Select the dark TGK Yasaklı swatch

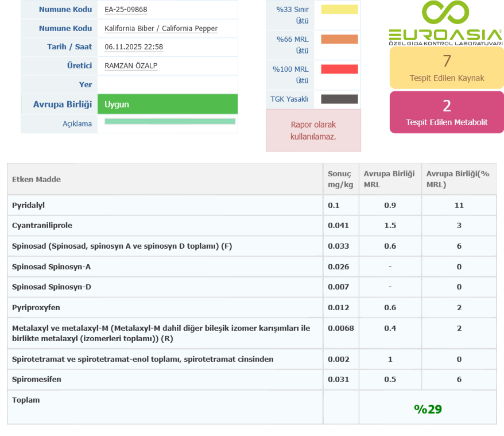click(x=339, y=99)
